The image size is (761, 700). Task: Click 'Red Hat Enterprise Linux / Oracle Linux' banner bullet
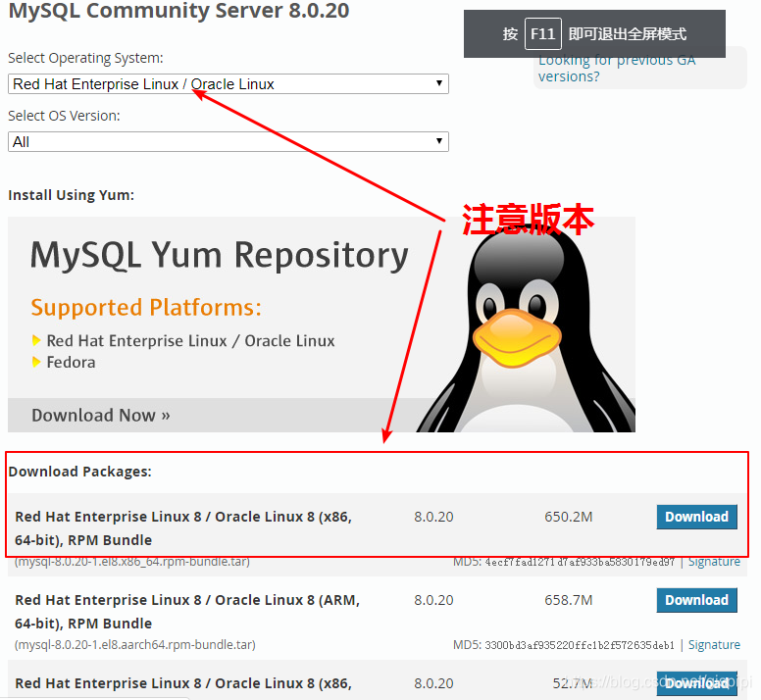(x=190, y=341)
